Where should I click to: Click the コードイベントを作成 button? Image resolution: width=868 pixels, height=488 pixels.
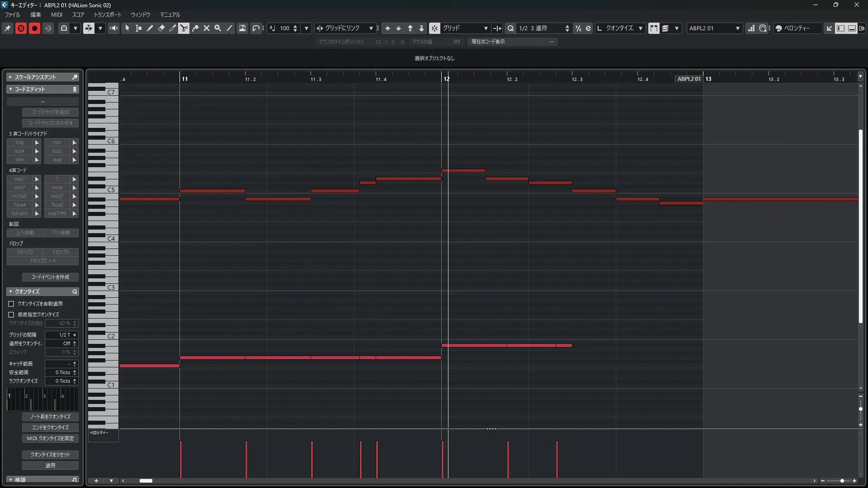[50, 277]
